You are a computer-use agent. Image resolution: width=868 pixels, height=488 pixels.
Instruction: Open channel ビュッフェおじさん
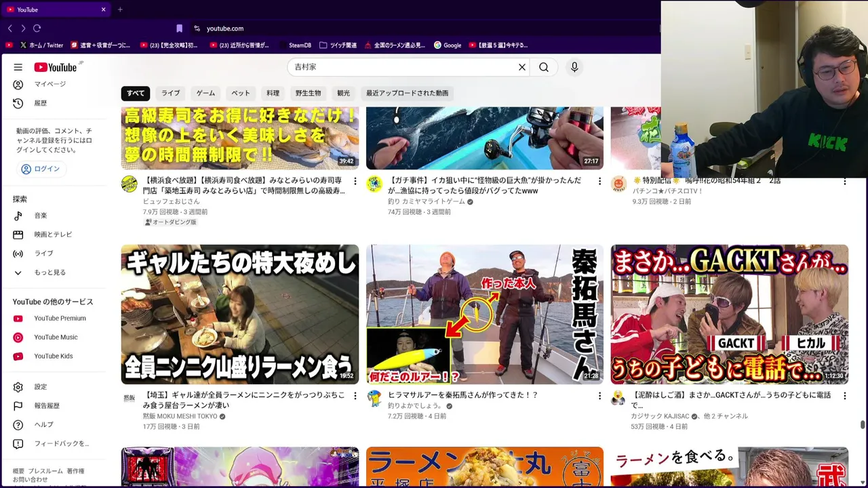coord(171,201)
